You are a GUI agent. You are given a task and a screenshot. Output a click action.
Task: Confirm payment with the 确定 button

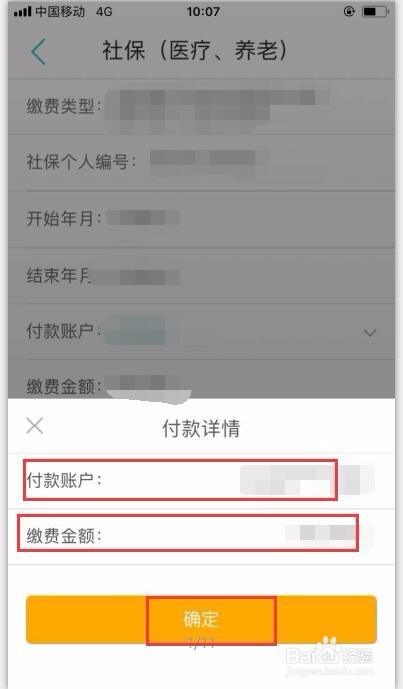tap(201, 620)
